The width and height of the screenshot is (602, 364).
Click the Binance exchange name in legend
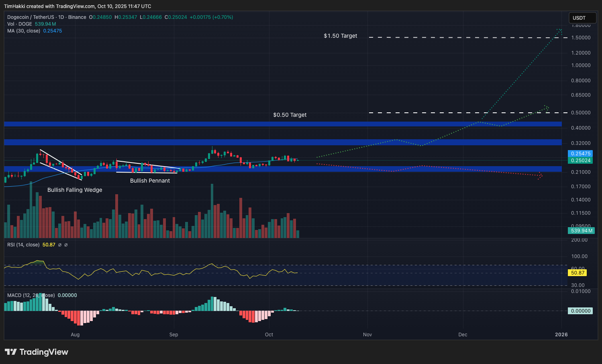[77, 17]
